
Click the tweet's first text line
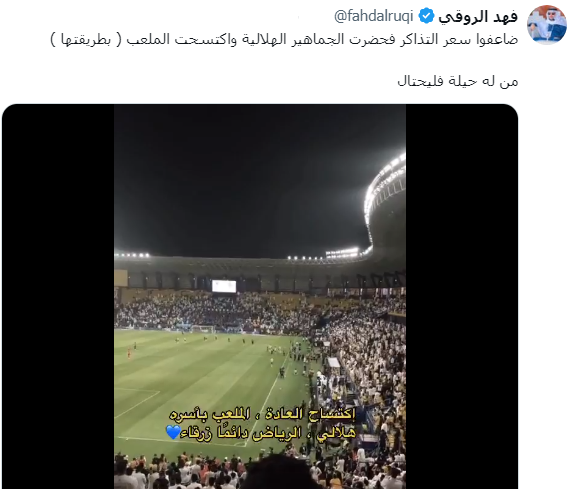point(284,39)
